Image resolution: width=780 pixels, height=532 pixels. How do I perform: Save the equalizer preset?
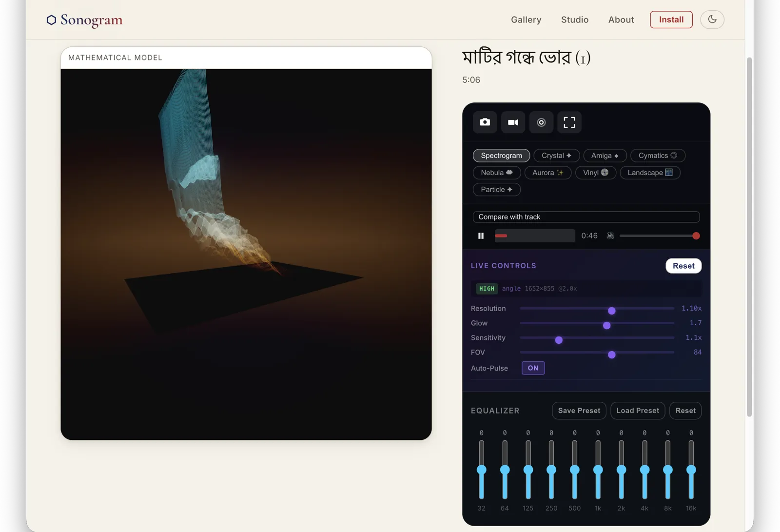(x=579, y=411)
